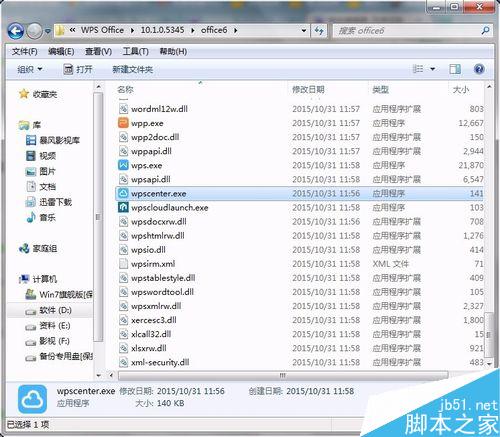Toggle the preview pane icon
500x437 pixels.
click(x=455, y=69)
